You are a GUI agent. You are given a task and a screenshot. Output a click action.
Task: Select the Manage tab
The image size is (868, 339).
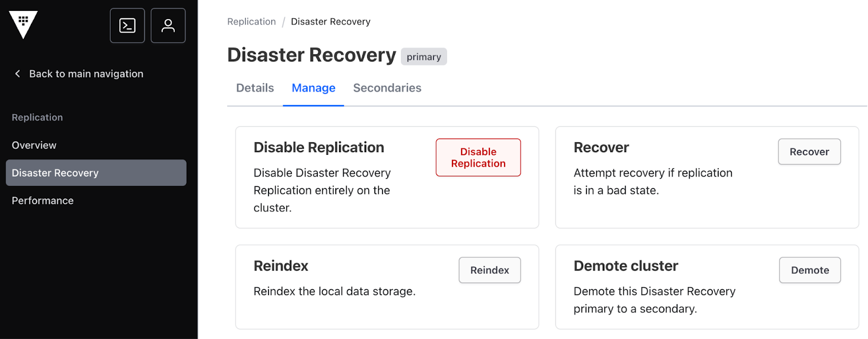coord(314,88)
